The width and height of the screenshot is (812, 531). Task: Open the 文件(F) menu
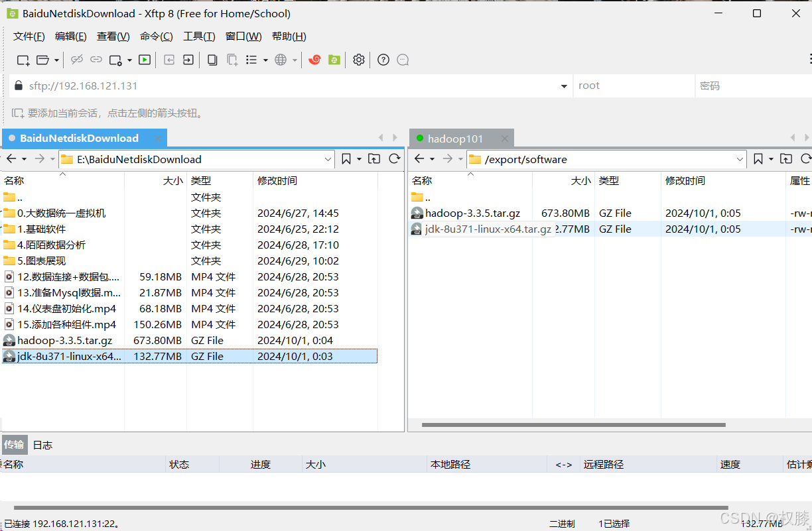(x=29, y=36)
